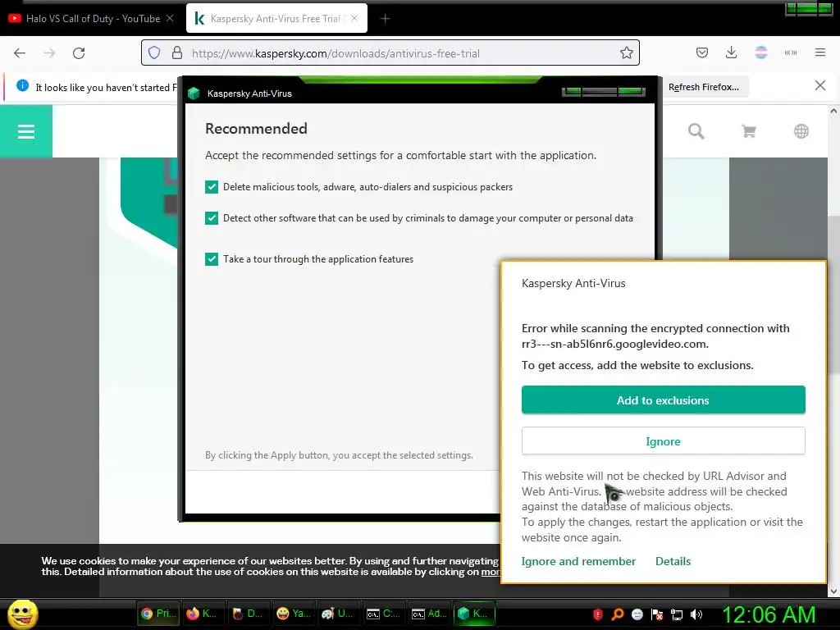Toggle 'Detect other software' checkbox
The width and height of the screenshot is (840, 630).
pyautogui.click(x=212, y=218)
